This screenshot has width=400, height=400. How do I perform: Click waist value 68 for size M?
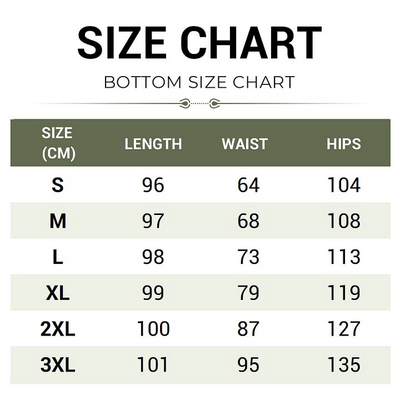[248, 221]
